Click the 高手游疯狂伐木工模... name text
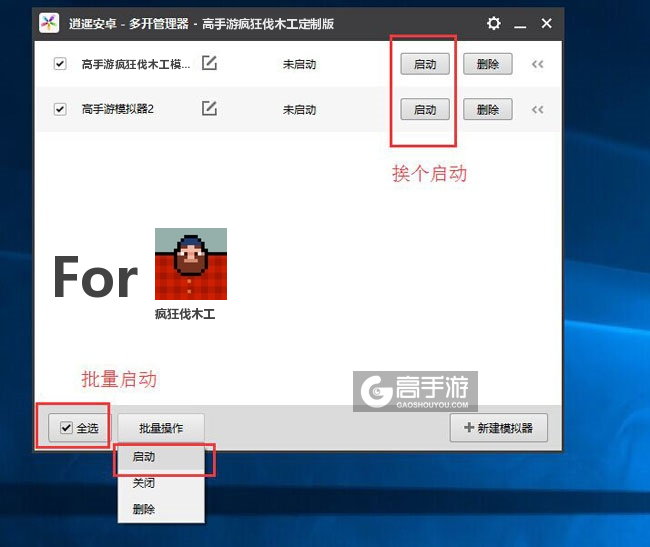This screenshot has height=547, width=650. point(136,64)
